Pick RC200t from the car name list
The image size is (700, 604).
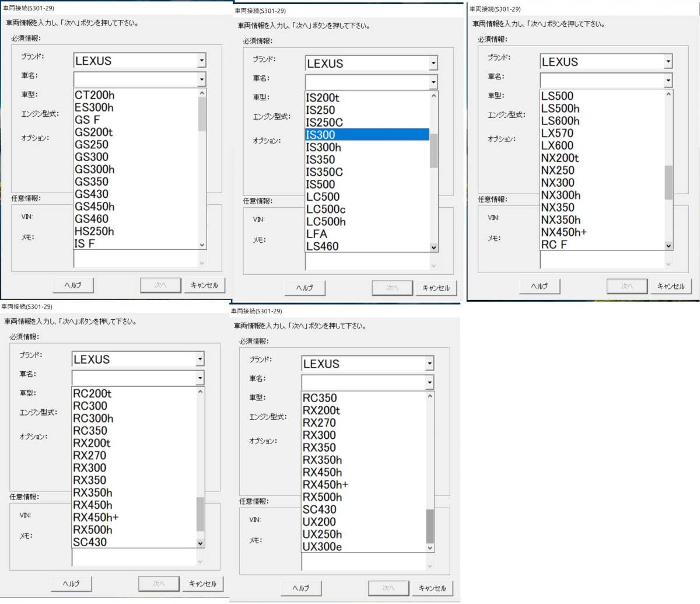coord(92,394)
